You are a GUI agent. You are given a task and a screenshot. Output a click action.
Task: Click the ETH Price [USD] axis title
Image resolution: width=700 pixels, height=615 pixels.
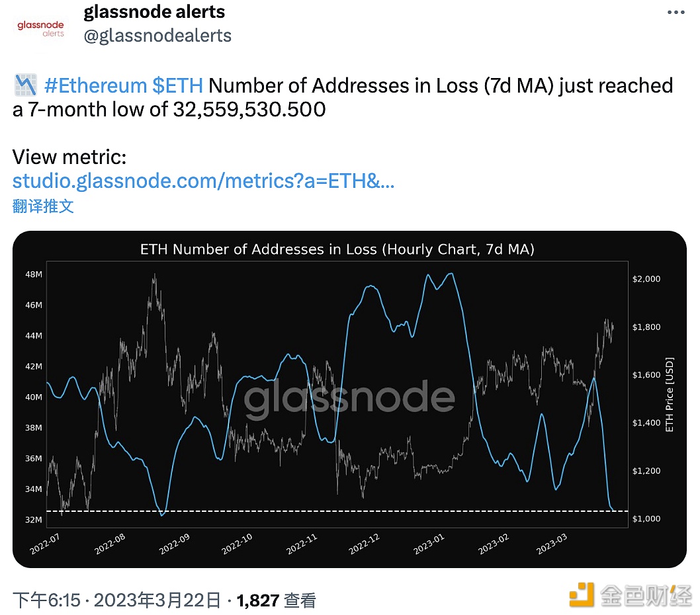point(669,395)
